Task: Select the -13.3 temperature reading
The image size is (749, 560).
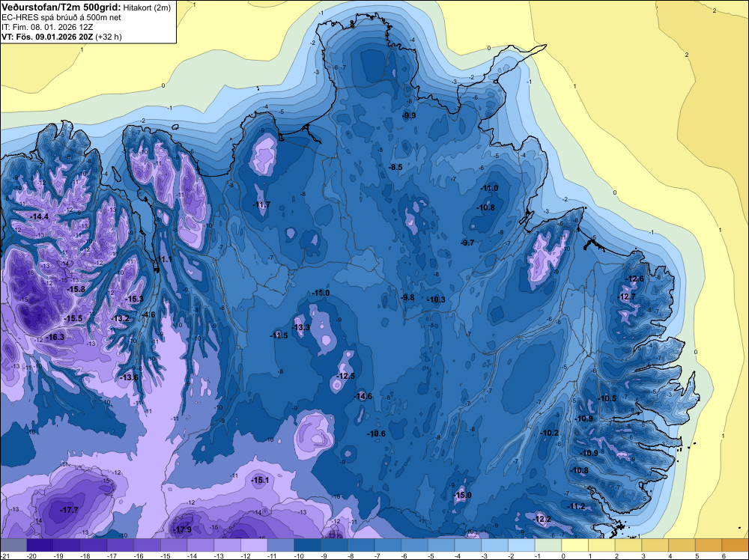Action: 301,327
